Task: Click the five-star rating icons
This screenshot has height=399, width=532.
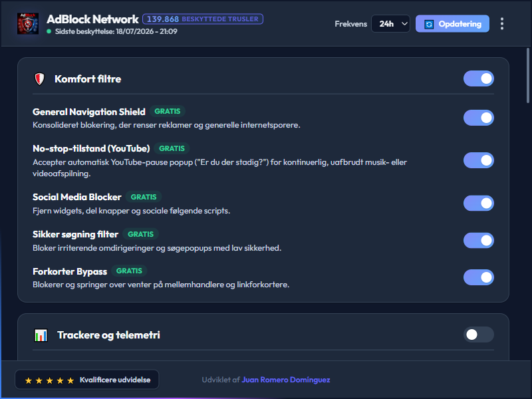Action: coord(49,380)
